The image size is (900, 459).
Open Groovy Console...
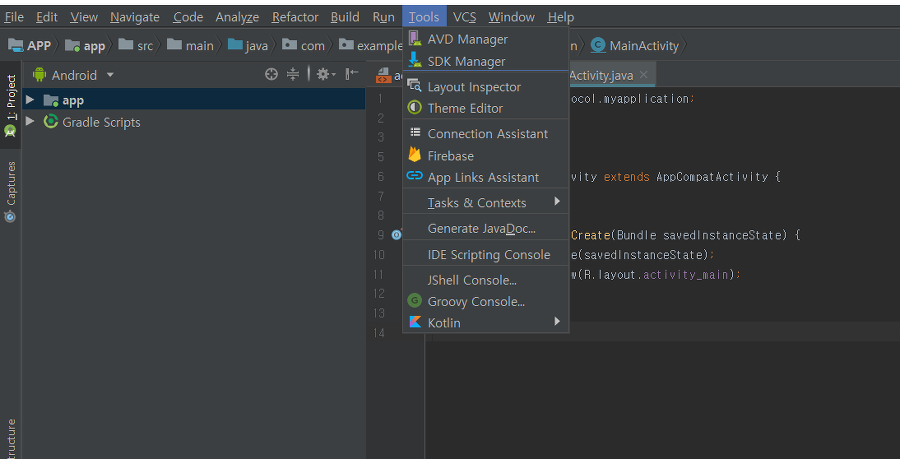point(486,301)
